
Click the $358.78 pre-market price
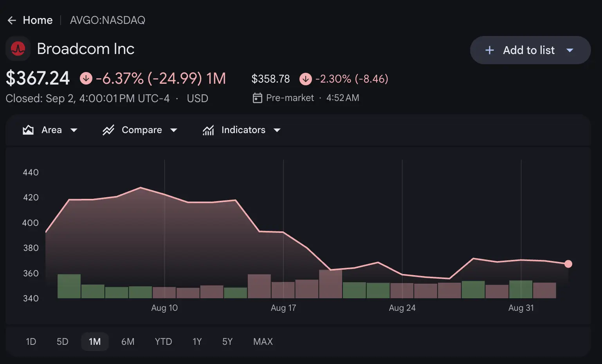coord(270,79)
